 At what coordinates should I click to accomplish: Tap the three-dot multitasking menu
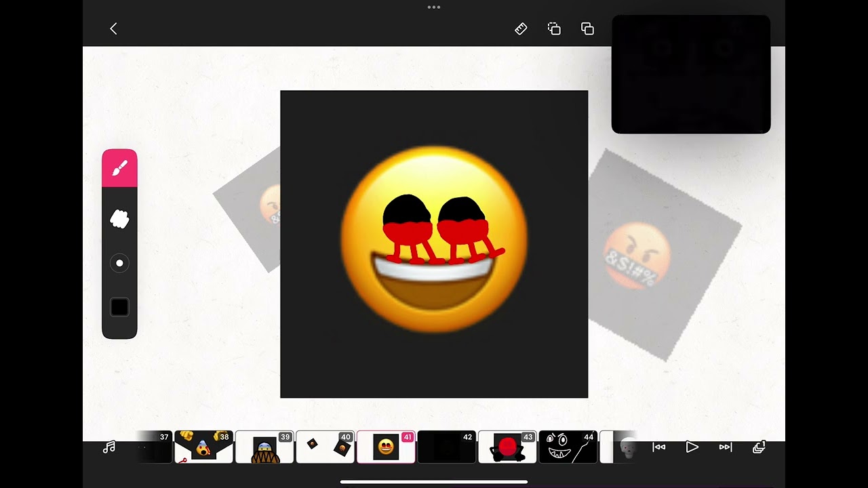coord(434,7)
